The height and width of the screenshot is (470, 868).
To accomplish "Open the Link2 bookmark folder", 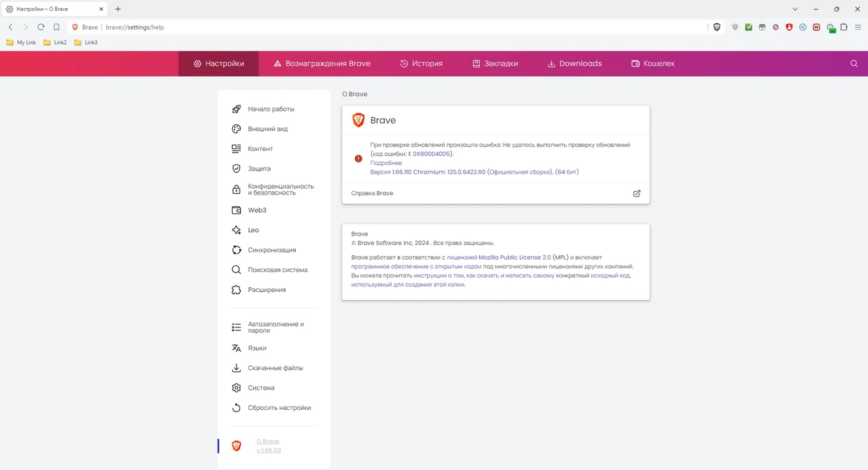I will pyautogui.click(x=55, y=43).
